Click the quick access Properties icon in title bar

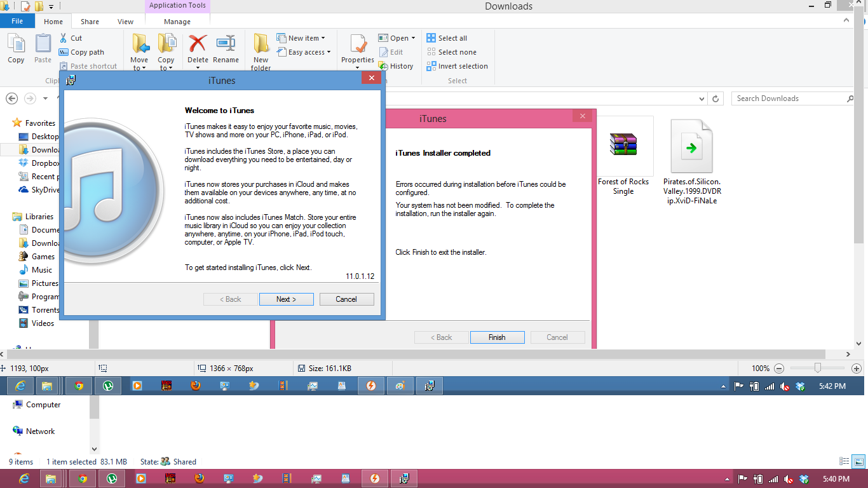(x=25, y=6)
